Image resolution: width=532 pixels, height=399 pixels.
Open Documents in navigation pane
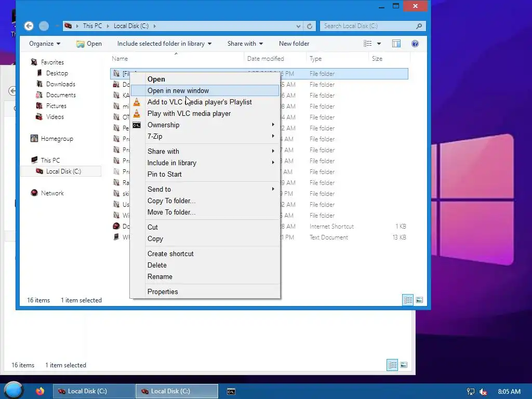coord(61,95)
